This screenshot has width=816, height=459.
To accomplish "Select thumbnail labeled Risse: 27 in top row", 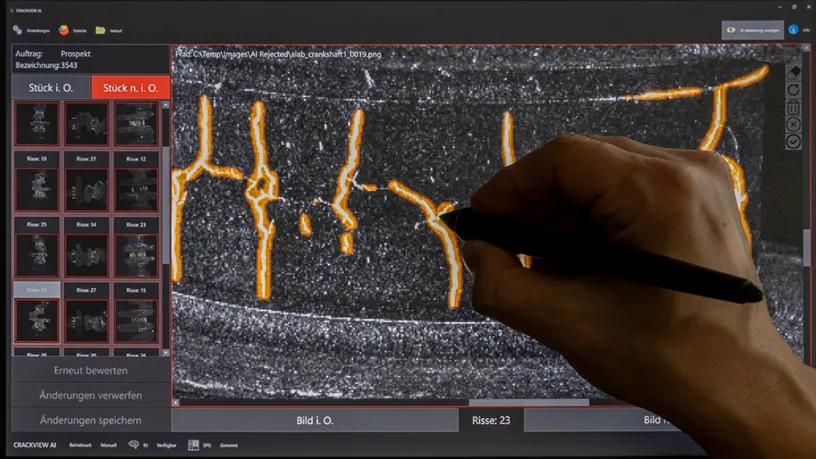I will tap(87, 185).
